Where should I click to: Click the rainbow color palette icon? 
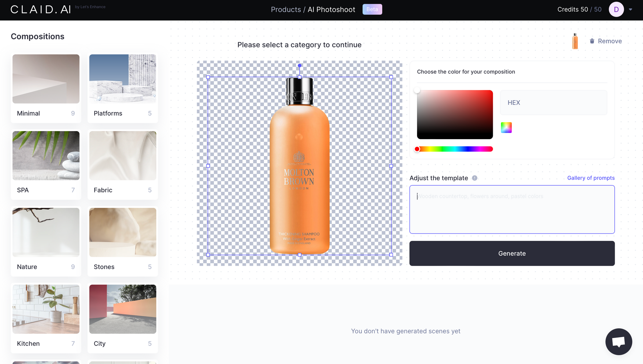pos(506,128)
